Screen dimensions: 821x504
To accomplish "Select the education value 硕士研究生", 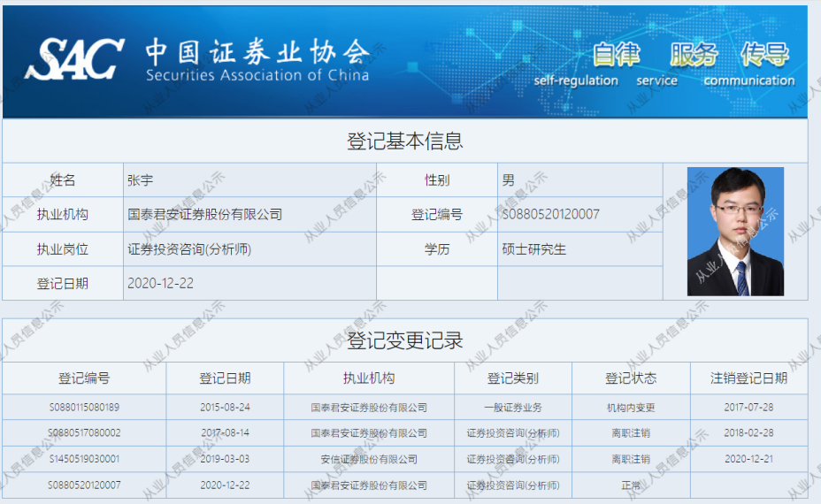I will [534, 249].
